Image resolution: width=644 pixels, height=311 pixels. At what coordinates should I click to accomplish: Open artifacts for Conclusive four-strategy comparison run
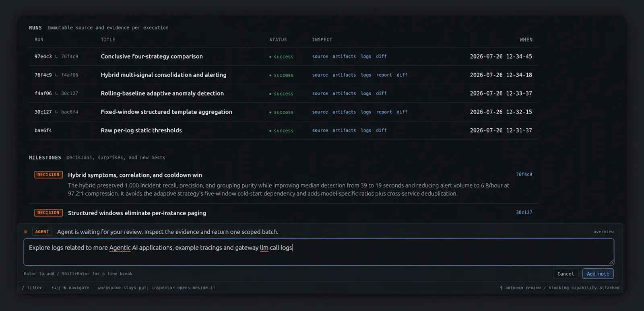(x=344, y=56)
